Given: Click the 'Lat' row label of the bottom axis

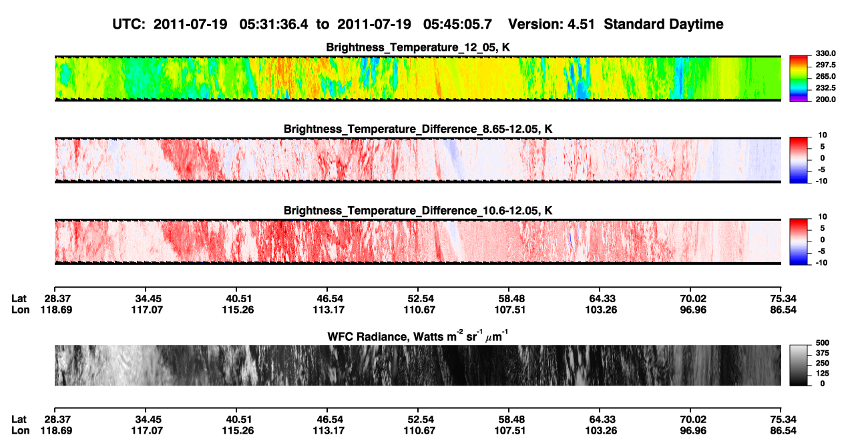Looking at the screenshot, I should (x=19, y=419).
